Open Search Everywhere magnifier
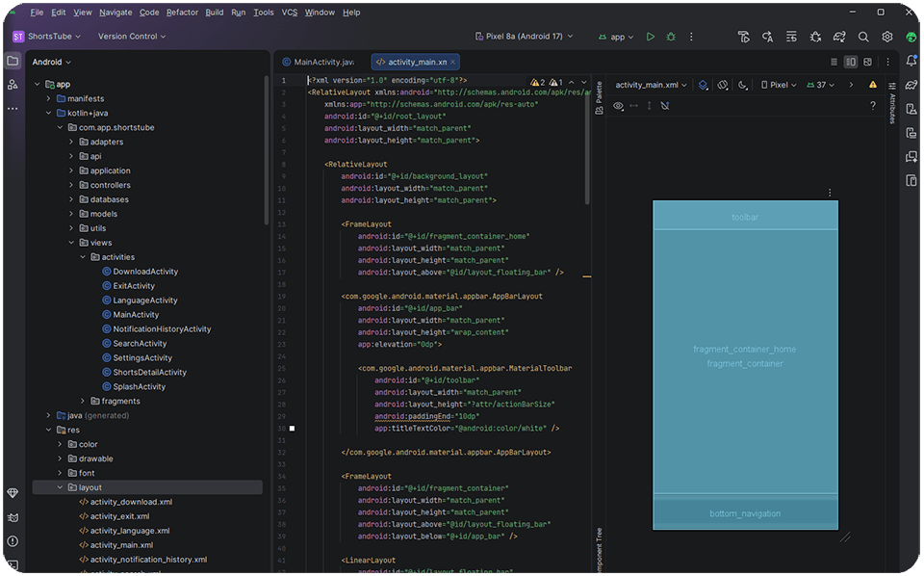Screen dimensions: 924x576 tap(863, 37)
